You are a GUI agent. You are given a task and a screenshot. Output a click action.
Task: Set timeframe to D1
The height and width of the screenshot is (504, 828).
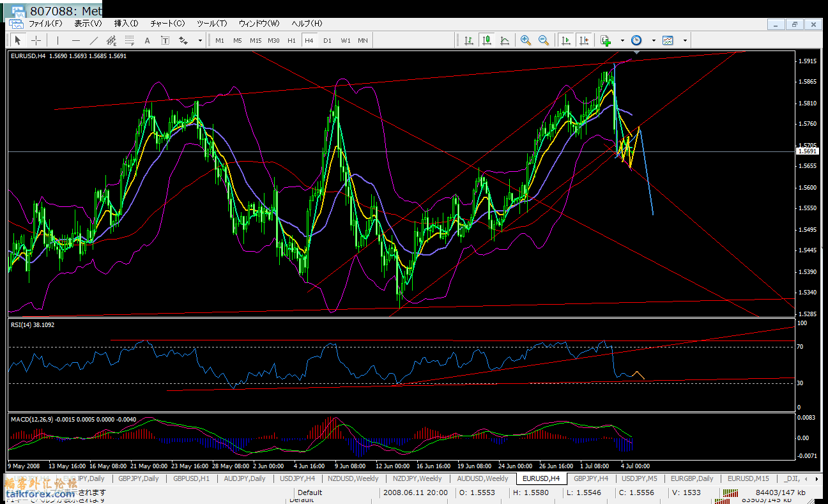[x=327, y=40]
